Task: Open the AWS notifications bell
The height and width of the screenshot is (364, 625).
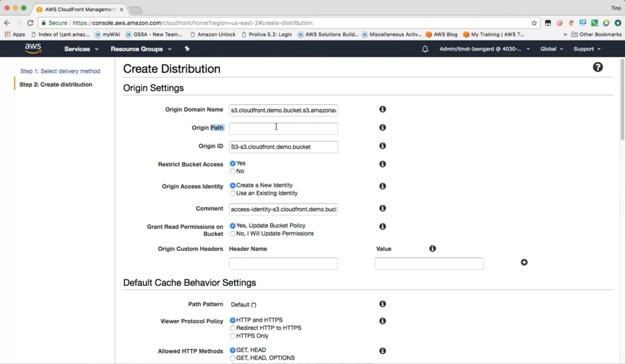Action: 425,49
